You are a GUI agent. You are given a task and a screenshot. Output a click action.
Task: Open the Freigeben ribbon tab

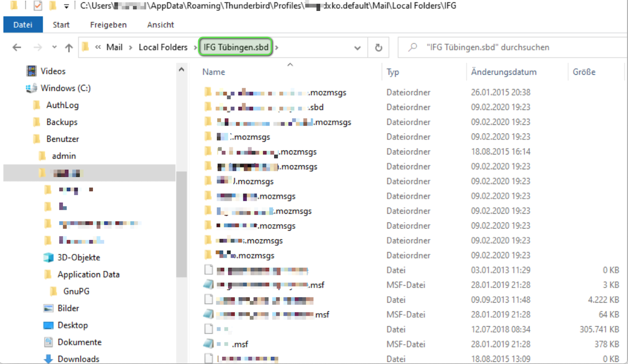point(108,25)
